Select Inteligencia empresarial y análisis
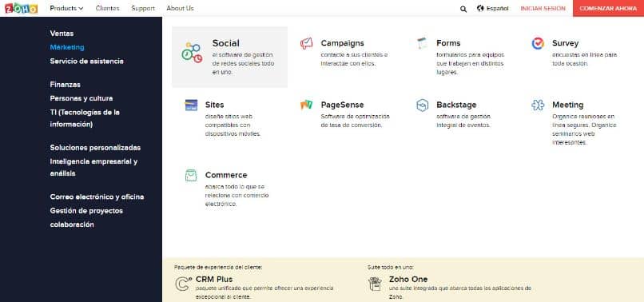The height and width of the screenshot is (302, 644). click(93, 168)
